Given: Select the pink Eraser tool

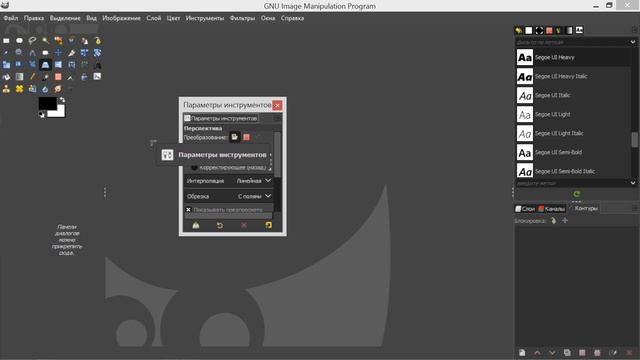Looking at the screenshot, I should click(x=58, y=77).
